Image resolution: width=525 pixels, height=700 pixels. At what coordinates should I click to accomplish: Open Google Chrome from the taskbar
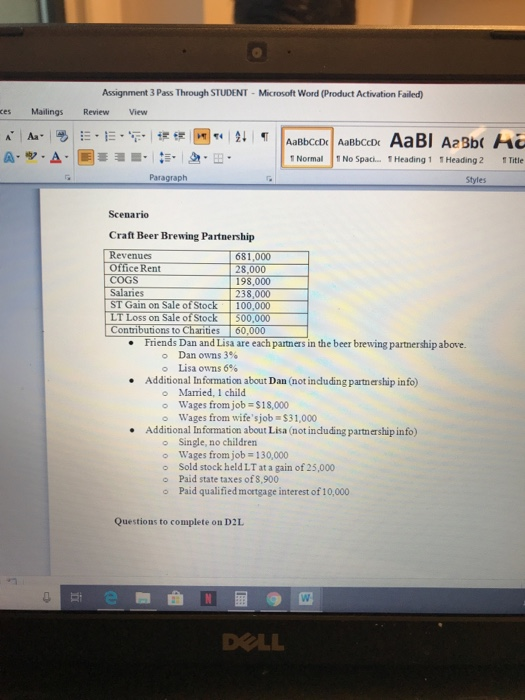[x=274, y=599]
